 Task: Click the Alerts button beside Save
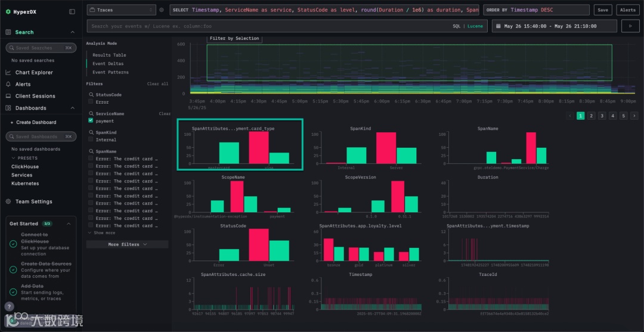pos(627,10)
